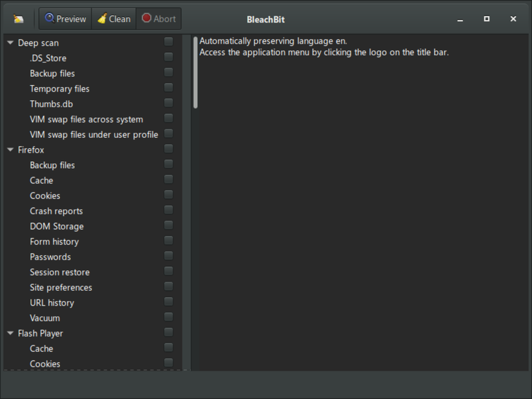Viewport: 532px width, 399px height.
Task: Tick the Temporary files checkbox
Action: click(x=168, y=88)
